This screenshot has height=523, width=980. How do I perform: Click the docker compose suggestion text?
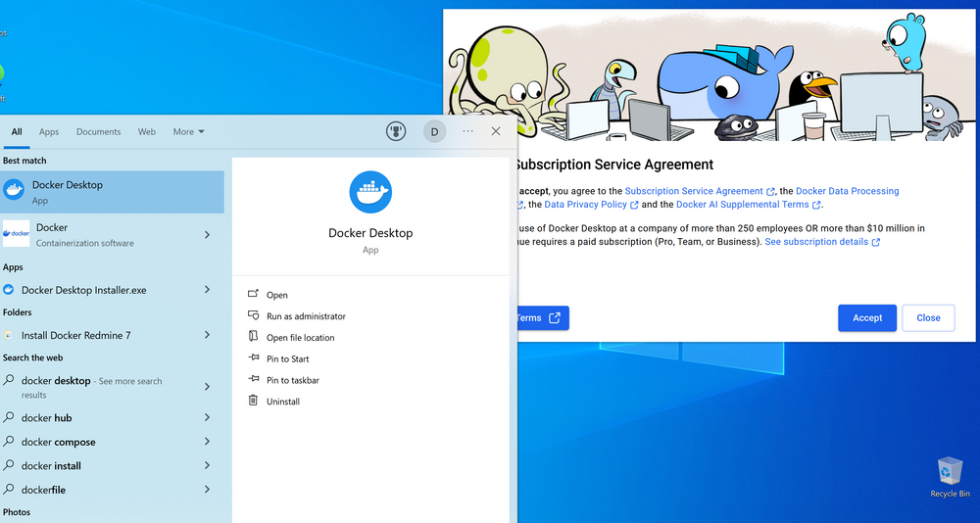59,442
